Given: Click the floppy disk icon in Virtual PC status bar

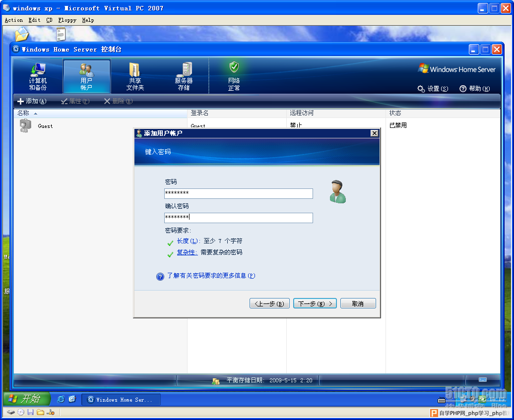Looking at the screenshot, I should pyautogui.click(x=30, y=412).
